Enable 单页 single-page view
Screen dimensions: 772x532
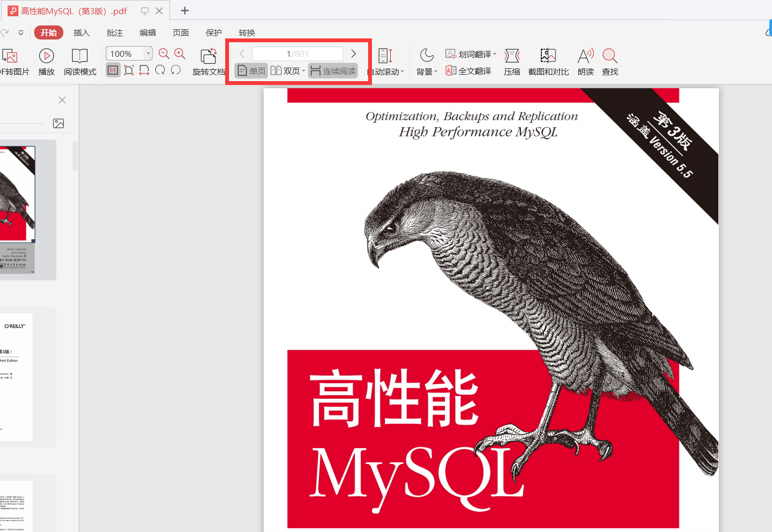point(251,70)
